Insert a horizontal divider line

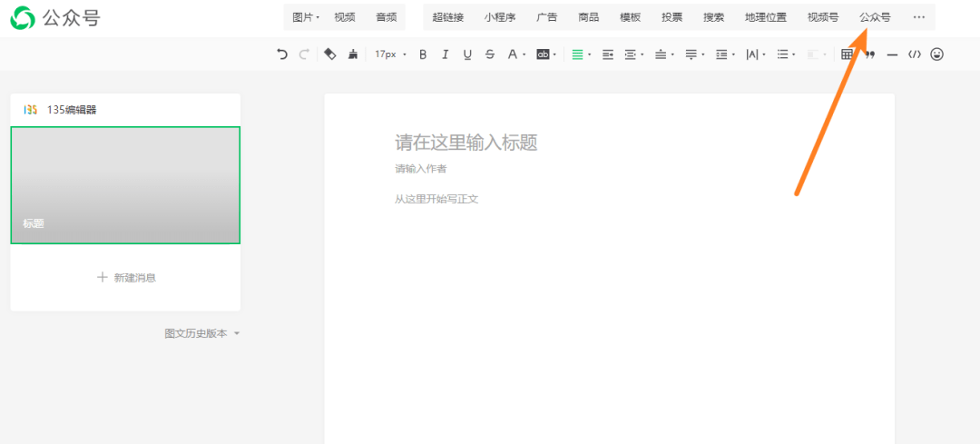tap(892, 55)
